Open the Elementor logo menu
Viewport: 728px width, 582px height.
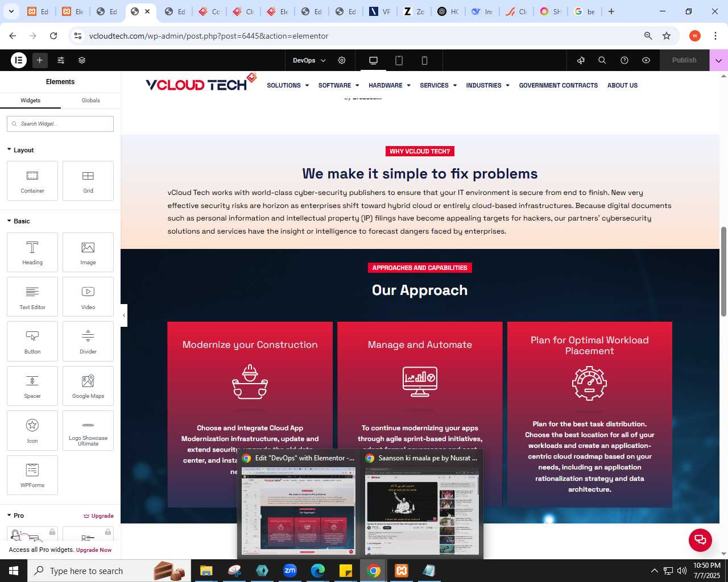click(19, 60)
